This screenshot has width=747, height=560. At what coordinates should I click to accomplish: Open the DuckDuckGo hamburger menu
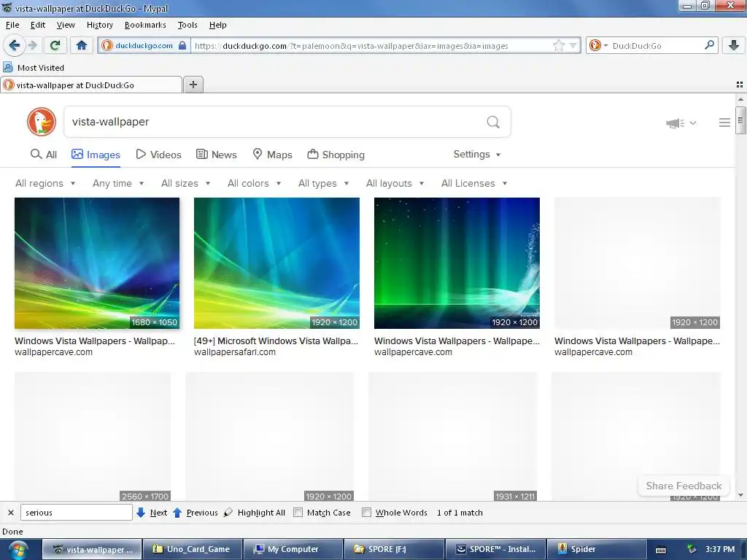pyautogui.click(x=724, y=122)
